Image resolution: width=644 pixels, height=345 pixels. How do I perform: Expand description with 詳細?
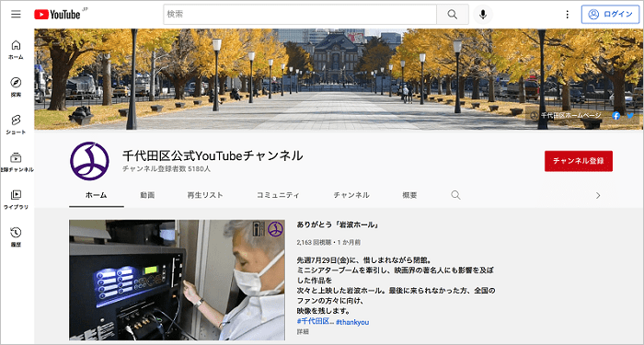point(303,331)
